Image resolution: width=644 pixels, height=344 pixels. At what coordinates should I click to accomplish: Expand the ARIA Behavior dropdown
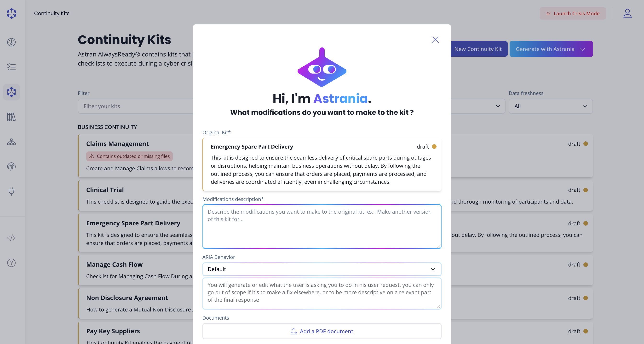click(x=322, y=269)
